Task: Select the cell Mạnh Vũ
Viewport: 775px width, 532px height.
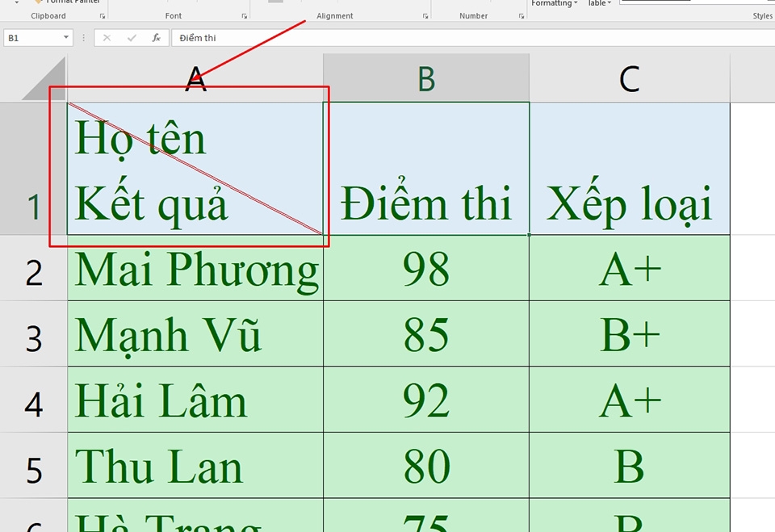Action: [195, 333]
